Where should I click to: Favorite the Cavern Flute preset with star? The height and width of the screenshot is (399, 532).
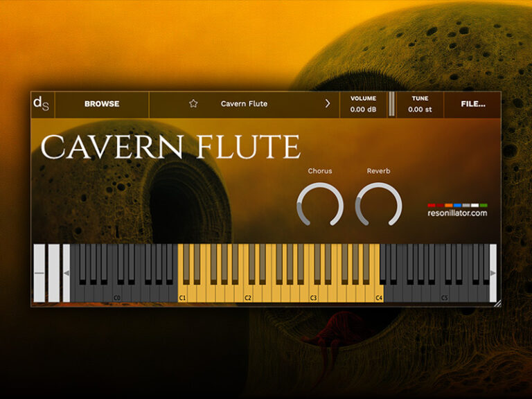click(193, 104)
